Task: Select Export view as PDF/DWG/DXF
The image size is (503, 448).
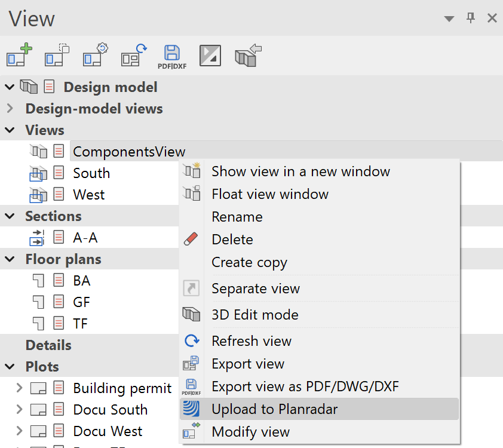Action: click(x=305, y=386)
